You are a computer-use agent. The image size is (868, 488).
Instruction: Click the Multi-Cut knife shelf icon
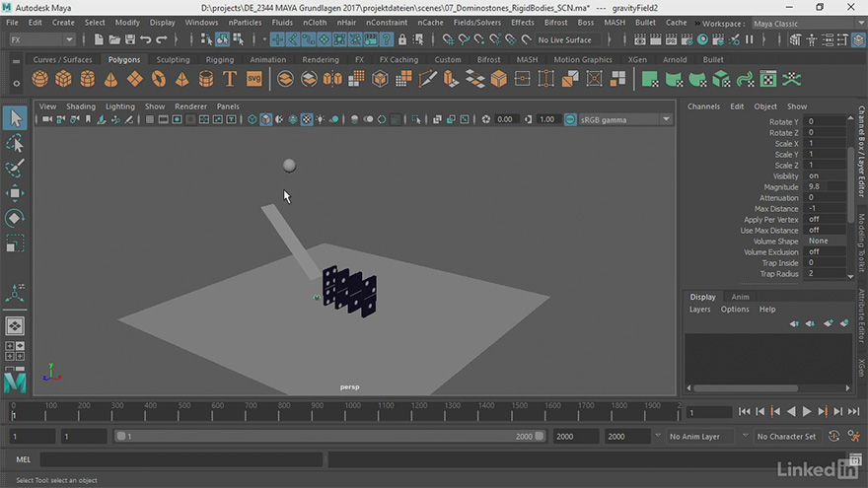point(427,79)
